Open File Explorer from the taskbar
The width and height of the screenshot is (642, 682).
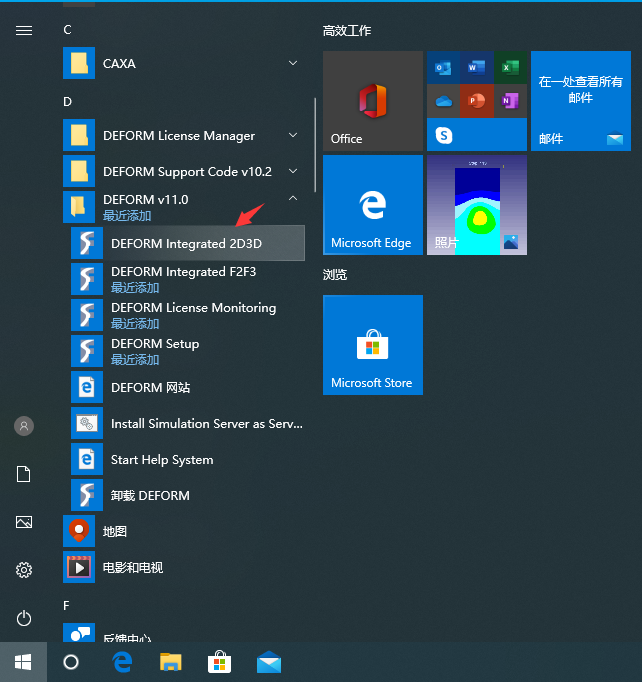(x=171, y=662)
